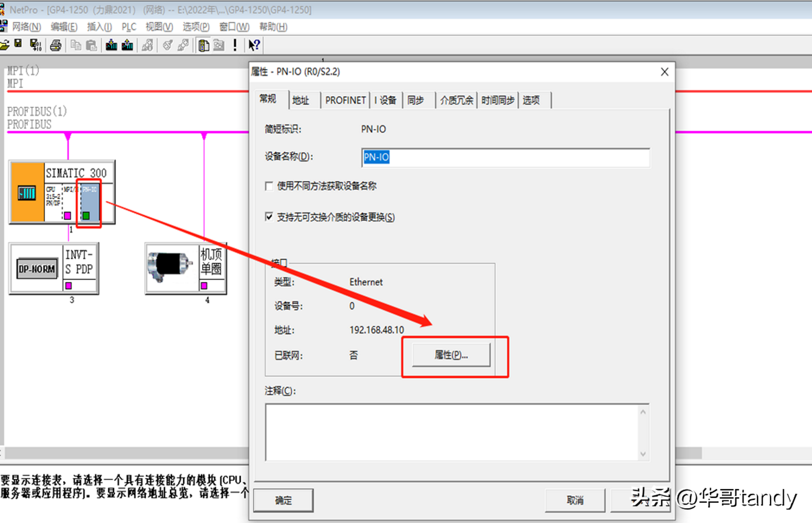The width and height of the screenshot is (812, 523).
Task: Click the Download to PLC toolbar icon
Action: click(111, 45)
